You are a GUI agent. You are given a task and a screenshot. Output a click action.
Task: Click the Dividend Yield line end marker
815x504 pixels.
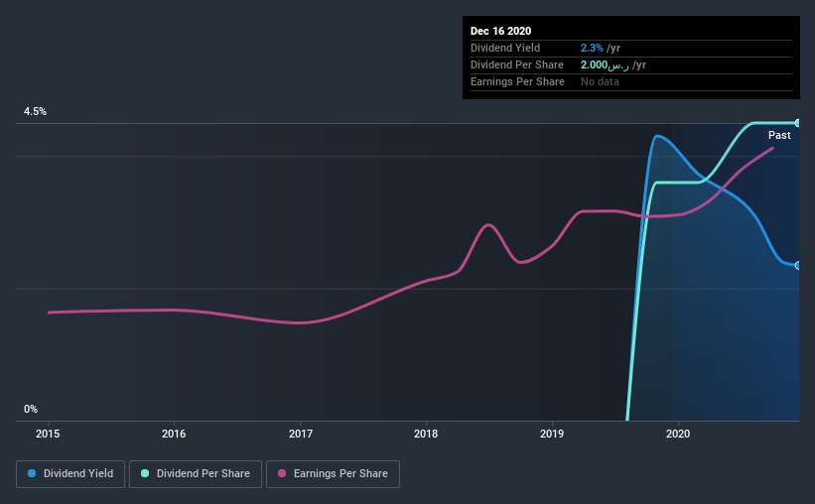click(797, 266)
